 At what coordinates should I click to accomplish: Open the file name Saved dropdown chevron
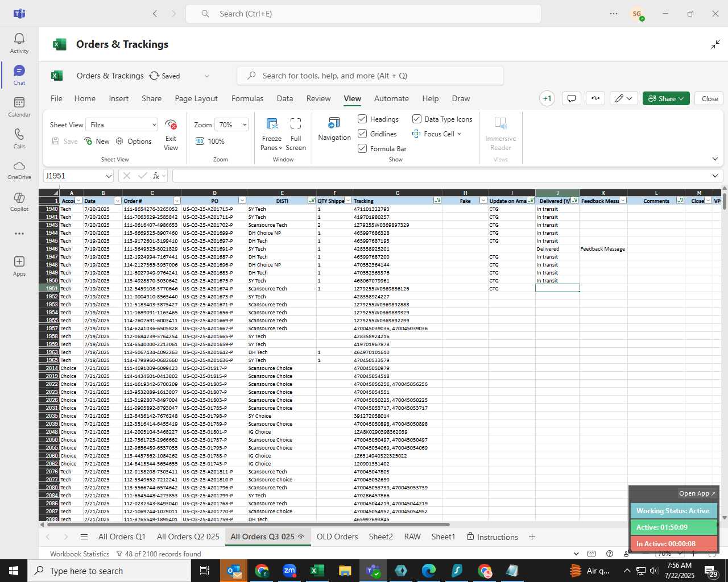coord(207,76)
